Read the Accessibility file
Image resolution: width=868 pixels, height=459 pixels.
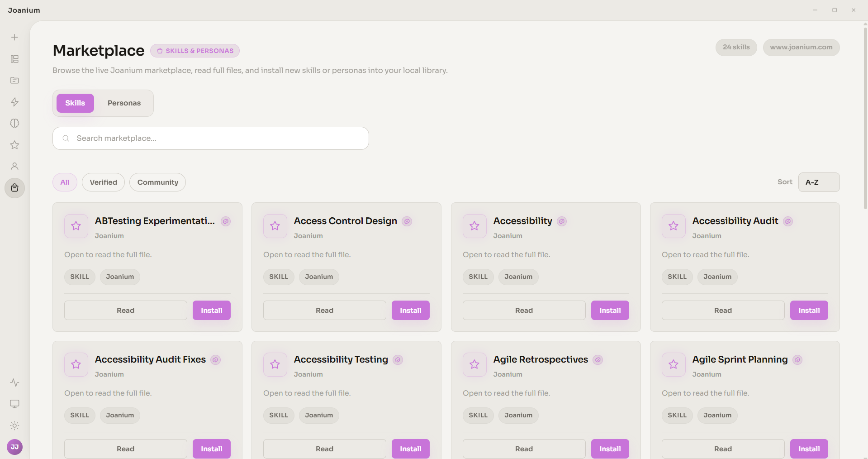(x=524, y=311)
